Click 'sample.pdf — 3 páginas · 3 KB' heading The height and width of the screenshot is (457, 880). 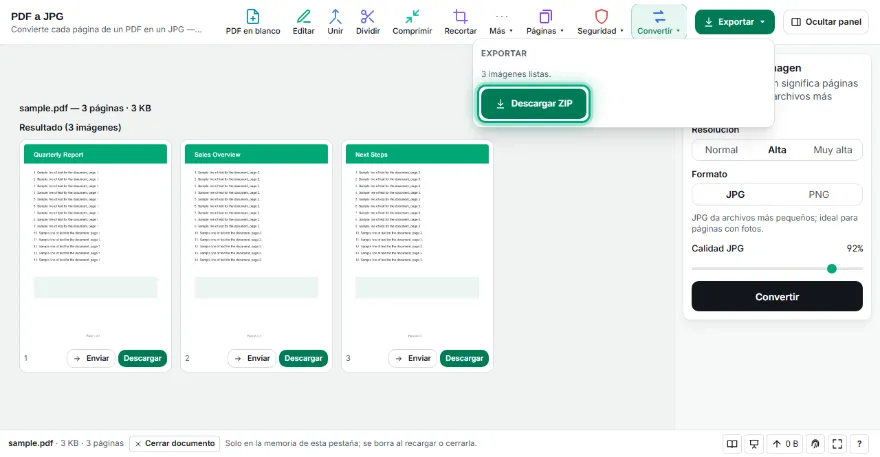pyautogui.click(x=85, y=108)
